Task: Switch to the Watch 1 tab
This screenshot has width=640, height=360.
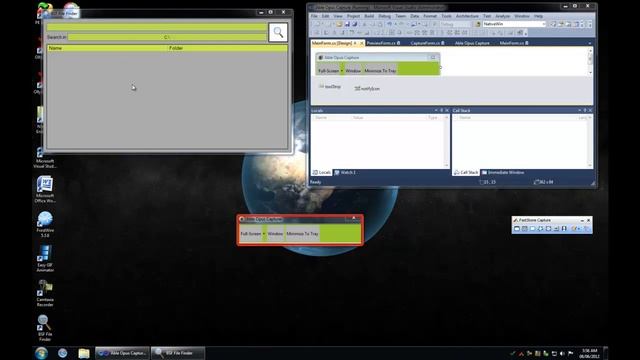Action: (x=345, y=173)
